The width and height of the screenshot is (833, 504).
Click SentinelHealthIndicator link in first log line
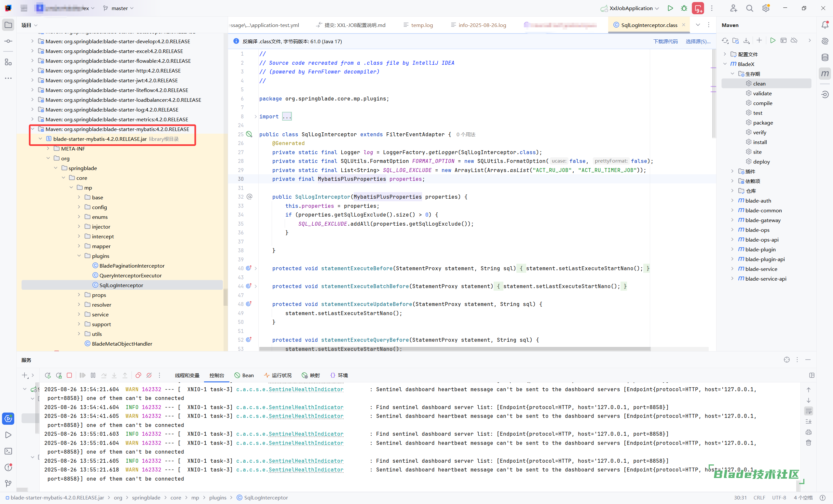point(306,389)
